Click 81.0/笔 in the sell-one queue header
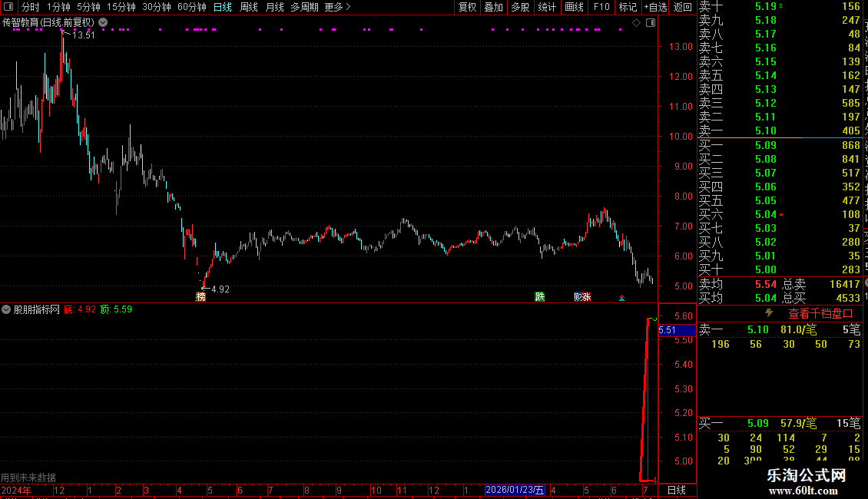The width and height of the screenshot is (868, 499). [x=798, y=330]
